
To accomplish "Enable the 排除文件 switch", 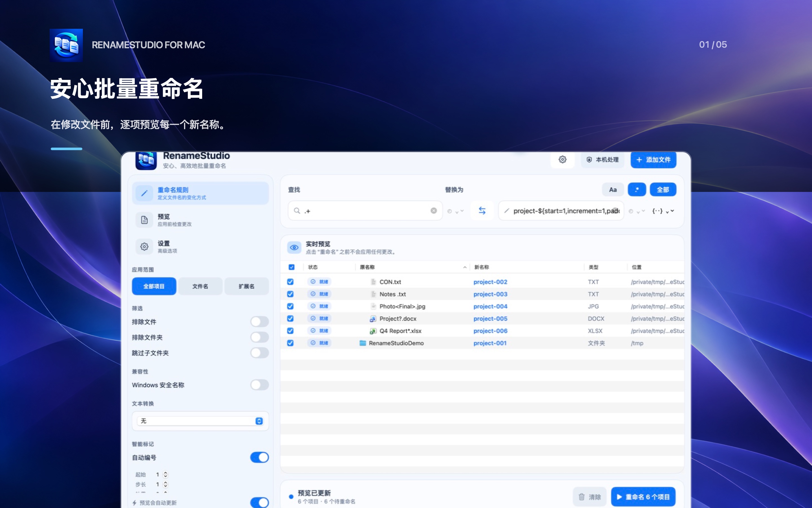I will [259, 321].
